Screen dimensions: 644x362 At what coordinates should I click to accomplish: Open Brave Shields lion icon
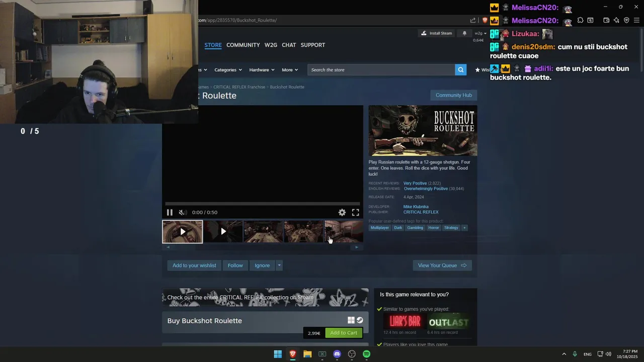coord(485,20)
